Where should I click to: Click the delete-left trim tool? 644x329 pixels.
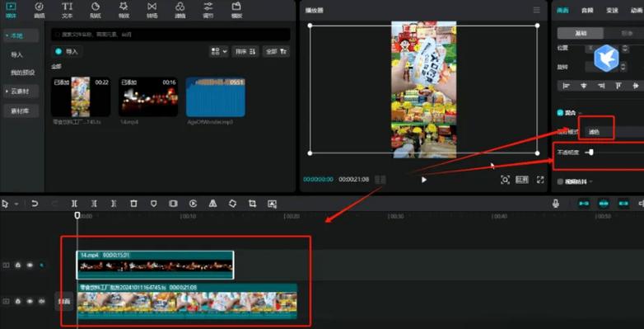94,204
